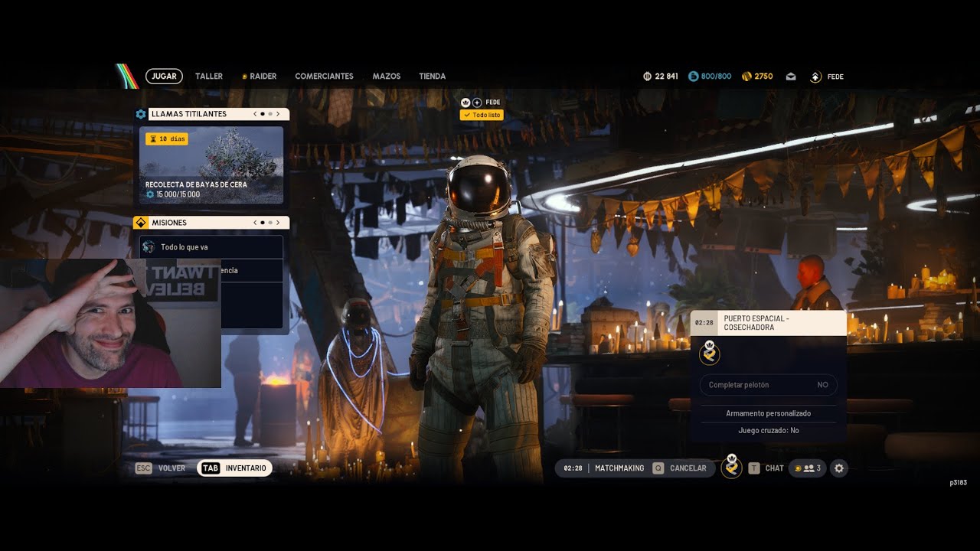This screenshot has width=980, height=551.
Task: Click the coin currency icon near 22 841
Action: click(x=647, y=77)
